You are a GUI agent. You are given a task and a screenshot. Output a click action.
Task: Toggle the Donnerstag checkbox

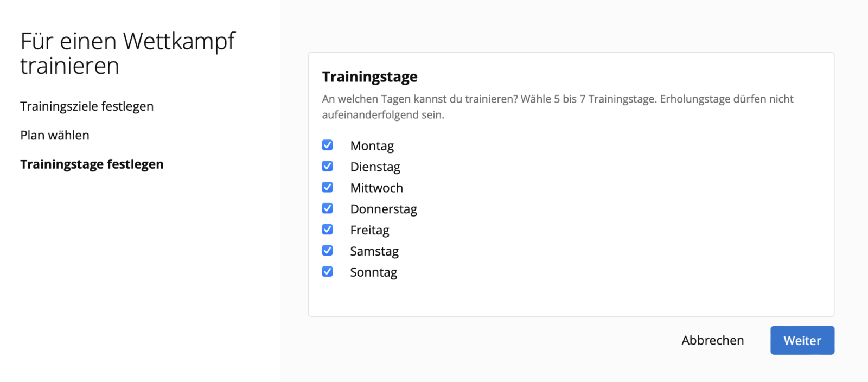pyautogui.click(x=327, y=208)
